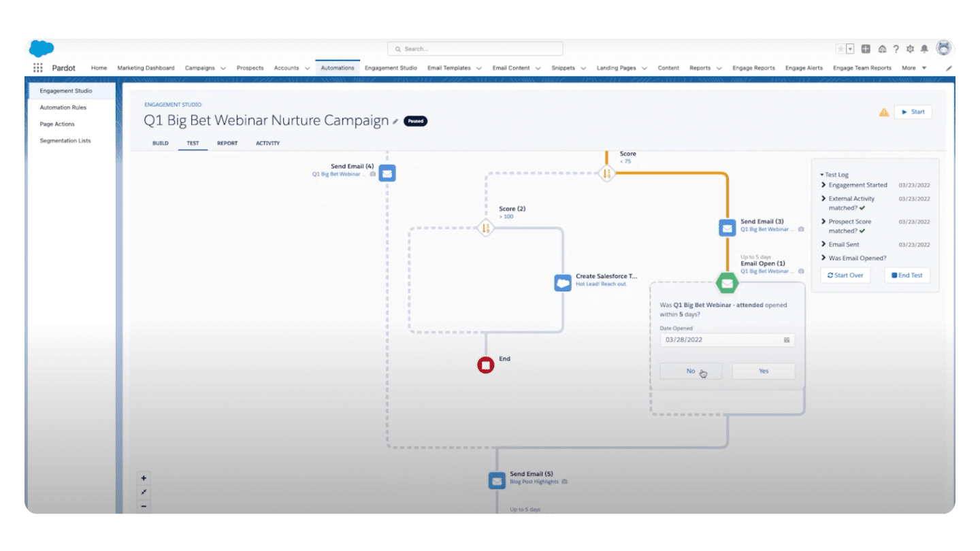Select the Send Email (3) step icon
Screen dimensions: 980x551
[x=727, y=228]
